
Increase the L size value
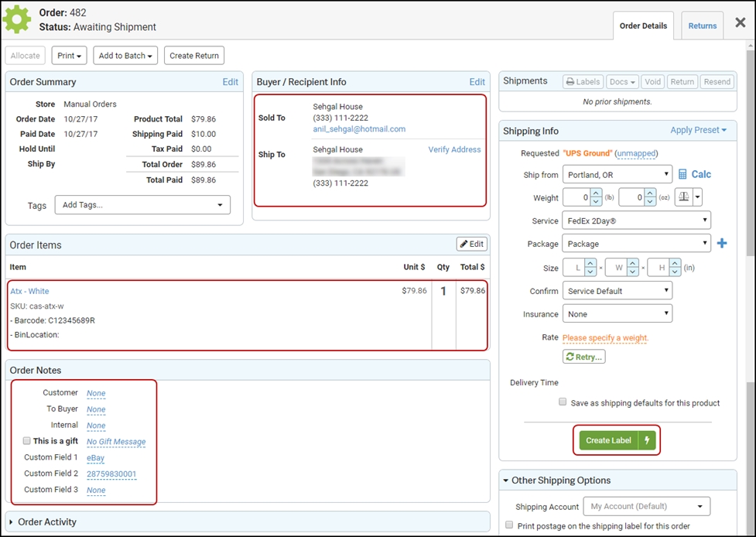590,263
